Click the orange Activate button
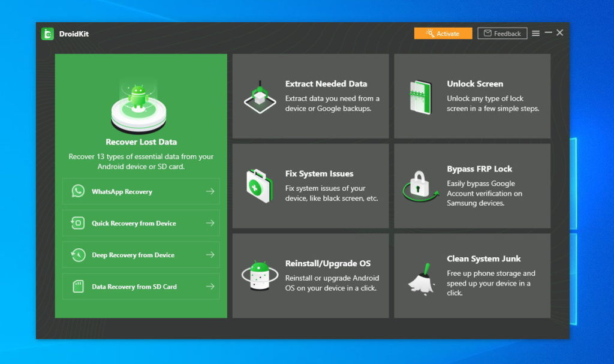Image resolution: width=614 pixels, height=364 pixels. [x=443, y=34]
